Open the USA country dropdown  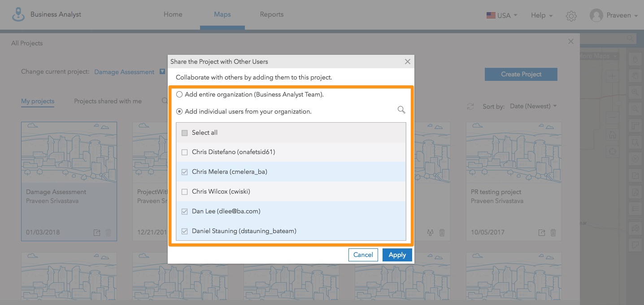click(x=502, y=15)
